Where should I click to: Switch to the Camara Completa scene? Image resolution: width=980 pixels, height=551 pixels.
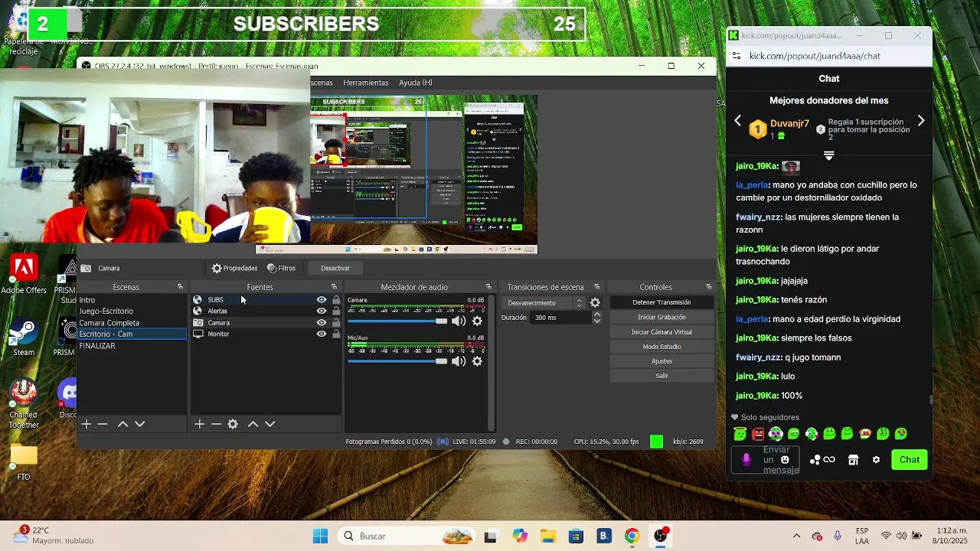132,323
